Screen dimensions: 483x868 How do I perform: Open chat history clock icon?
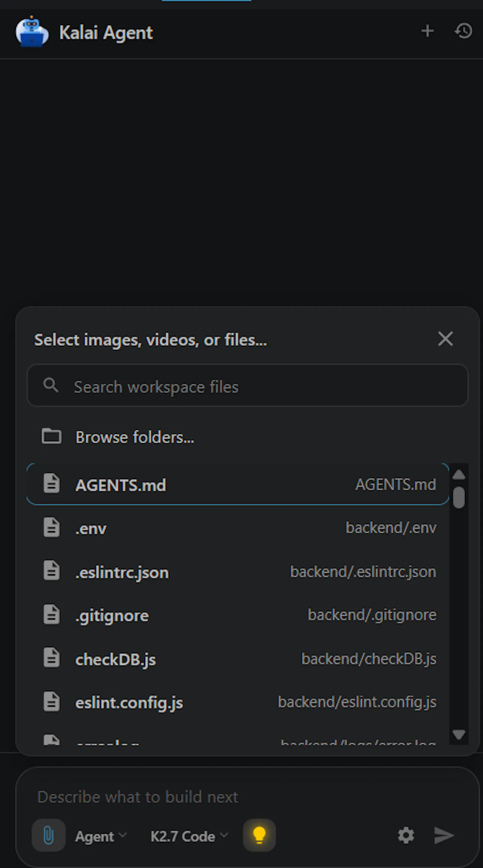pos(463,31)
